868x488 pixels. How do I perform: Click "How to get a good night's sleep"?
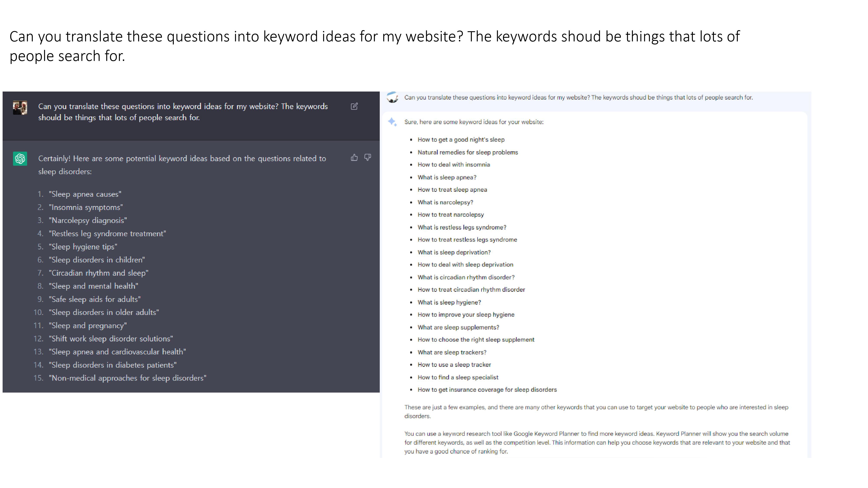(461, 140)
